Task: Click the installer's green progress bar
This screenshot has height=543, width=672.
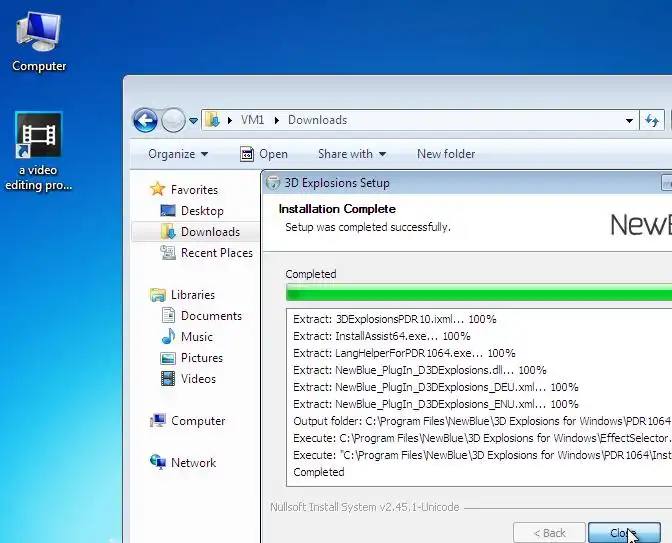Action: click(x=479, y=294)
